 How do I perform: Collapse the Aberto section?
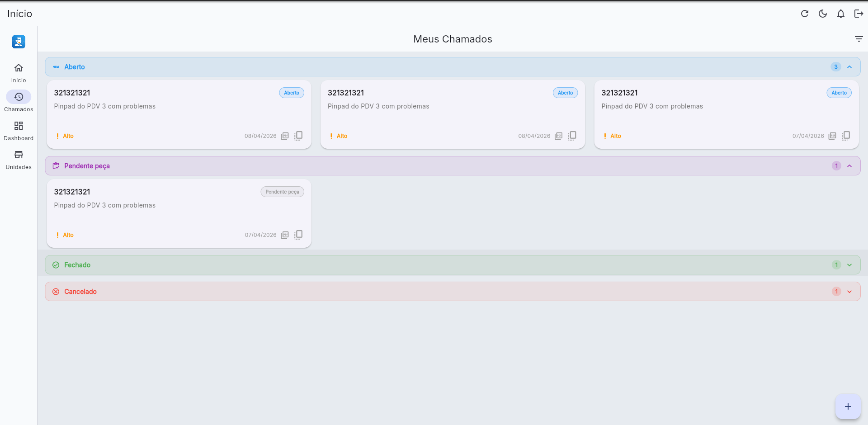tap(849, 67)
